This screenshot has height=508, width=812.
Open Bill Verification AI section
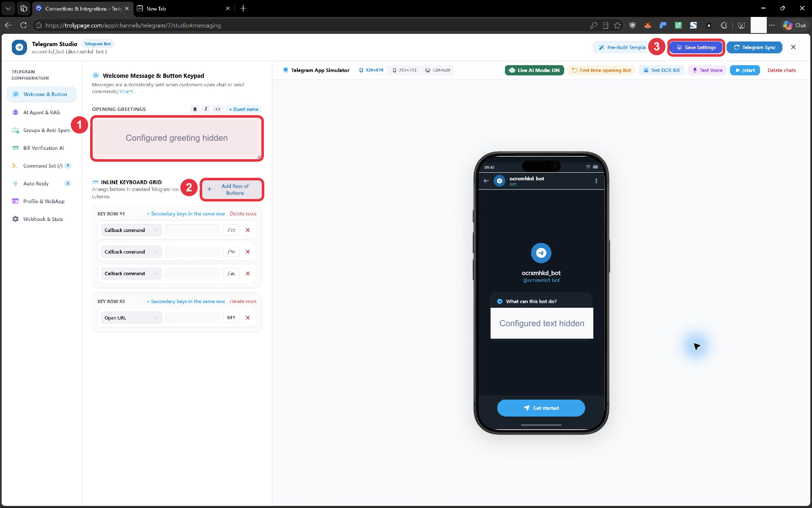click(41, 148)
